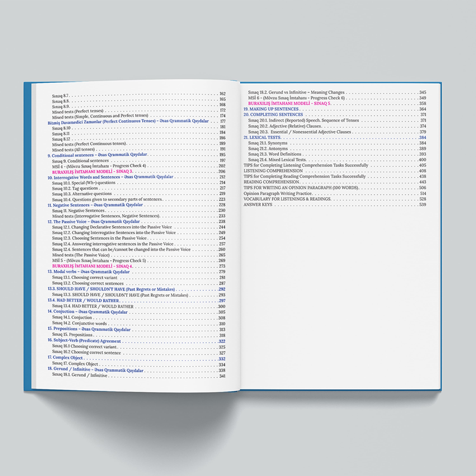Click page number 539 beside ANSWER KEYS
Screen dimensions: 476x476
pyautogui.click(x=422, y=205)
